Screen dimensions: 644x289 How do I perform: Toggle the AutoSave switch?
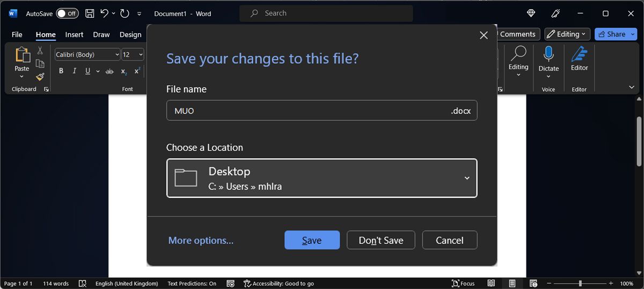[x=67, y=13]
